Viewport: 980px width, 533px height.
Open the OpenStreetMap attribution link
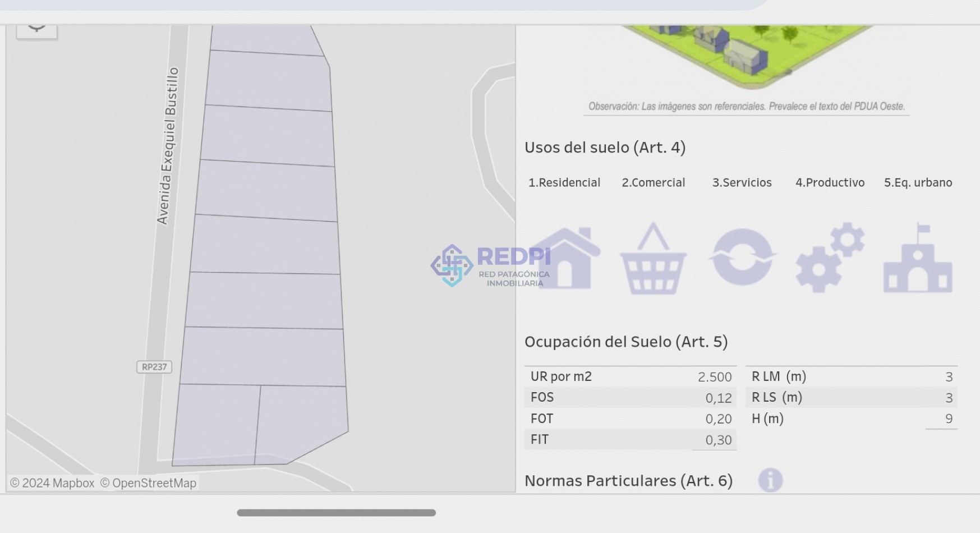[148, 483]
